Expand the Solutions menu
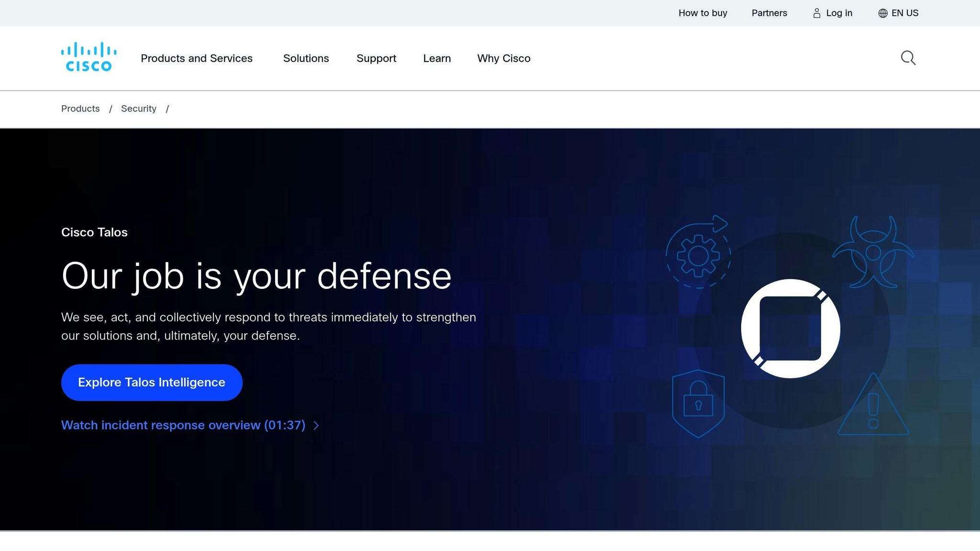 point(306,58)
